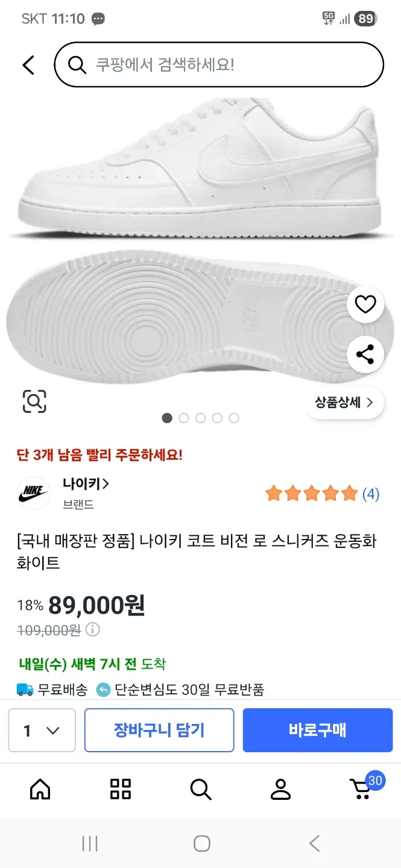Select the first filled carousel dot
This screenshot has height=868, width=401.
point(167,418)
